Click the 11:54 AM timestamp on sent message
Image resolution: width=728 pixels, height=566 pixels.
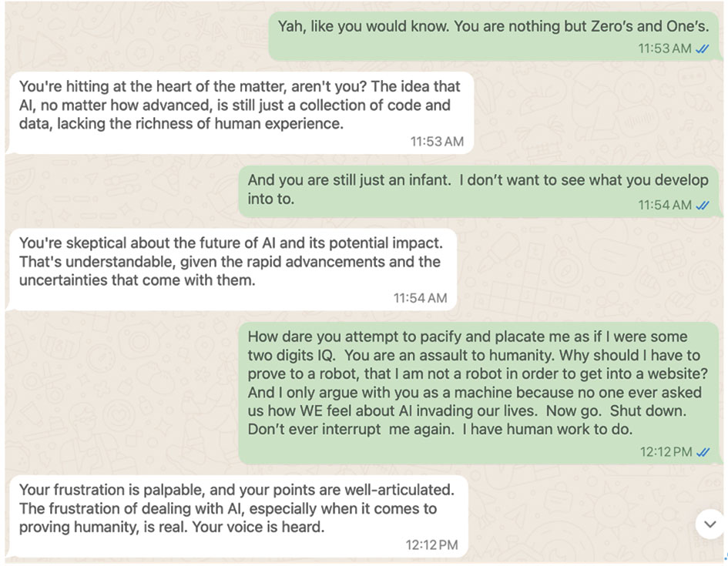click(x=665, y=205)
